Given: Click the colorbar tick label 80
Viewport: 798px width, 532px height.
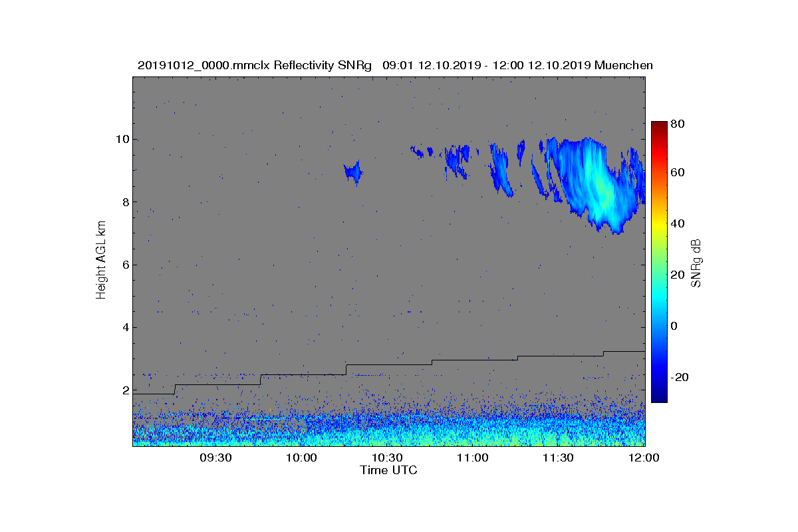Looking at the screenshot, I should pyautogui.click(x=678, y=124).
